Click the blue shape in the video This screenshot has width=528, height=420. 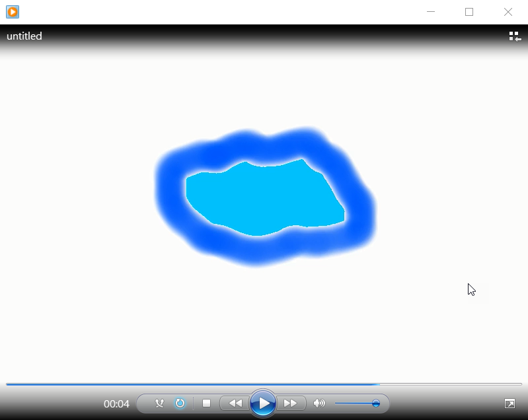coord(265,197)
